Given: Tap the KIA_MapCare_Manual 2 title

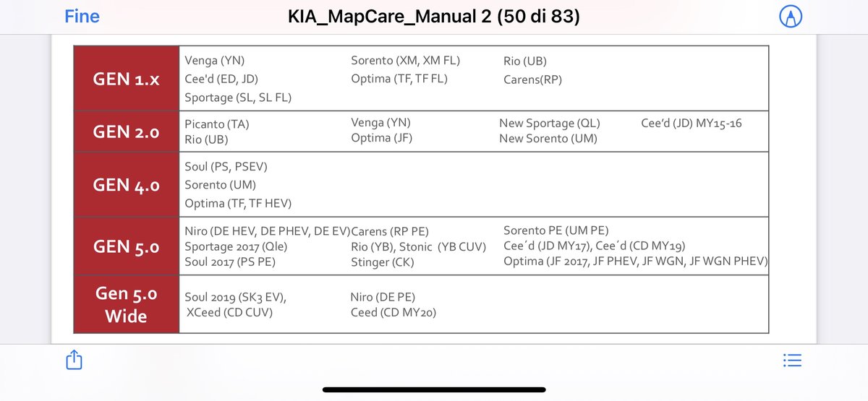Looking at the screenshot, I should pos(434,16).
